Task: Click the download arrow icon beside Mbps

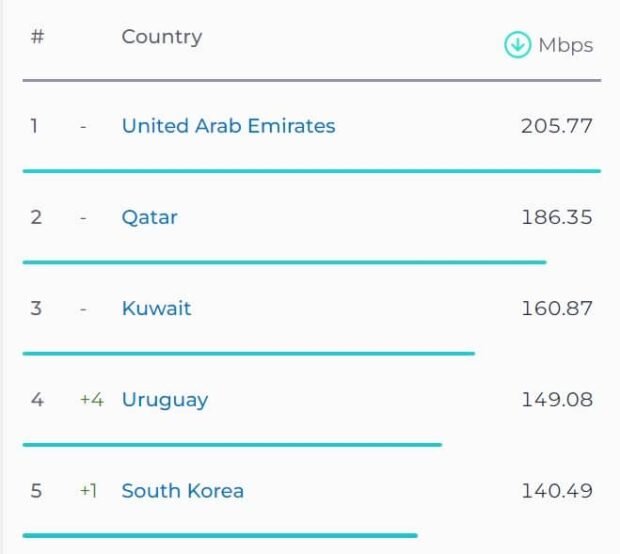Action: [x=517, y=45]
